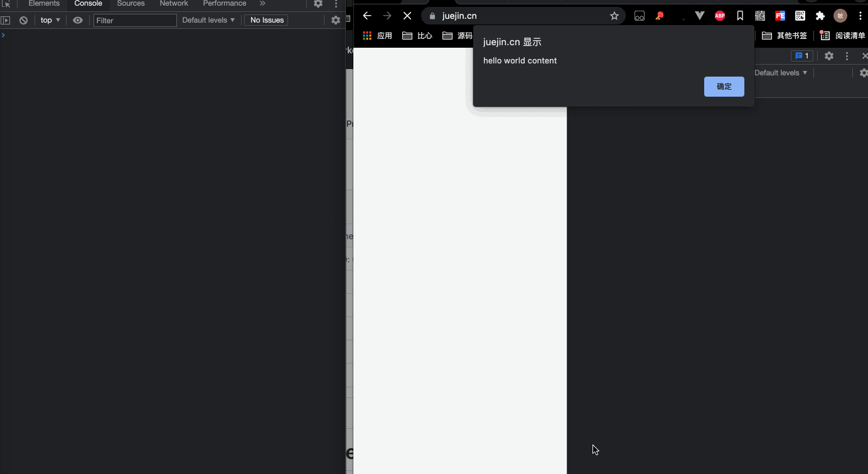Open Chrome three-dot menu

coord(860,16)
